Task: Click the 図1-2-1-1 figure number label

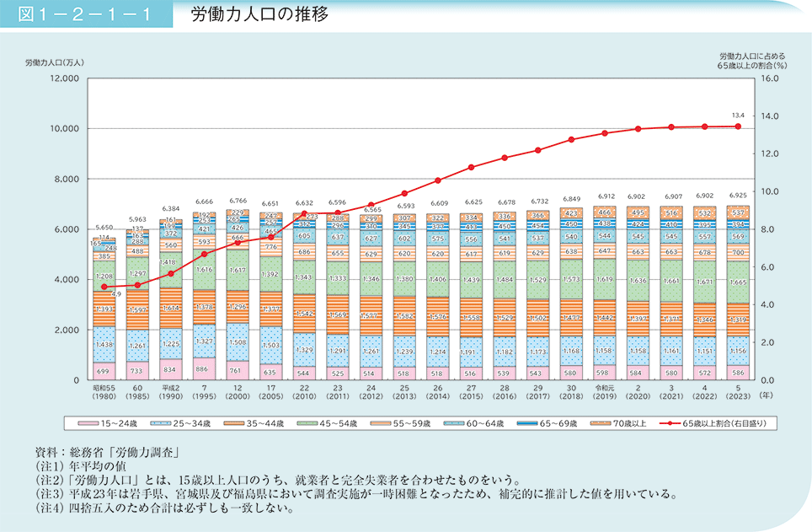Action: (84, 15)
